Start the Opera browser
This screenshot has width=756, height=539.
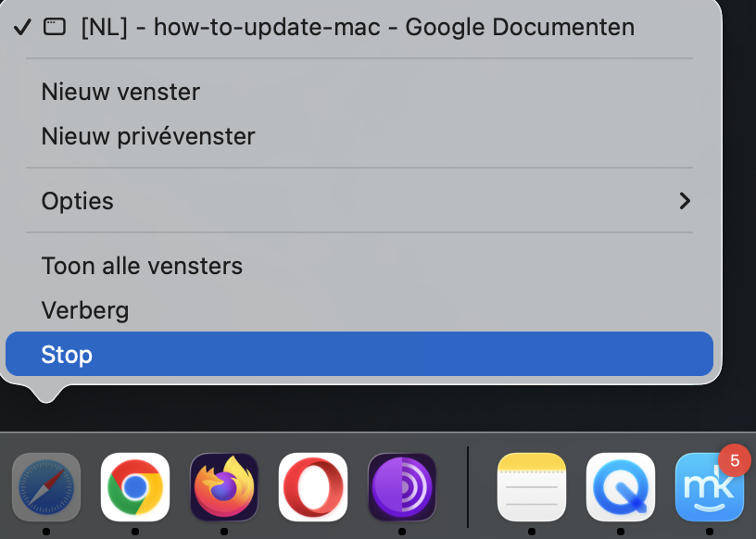point(312,488)
